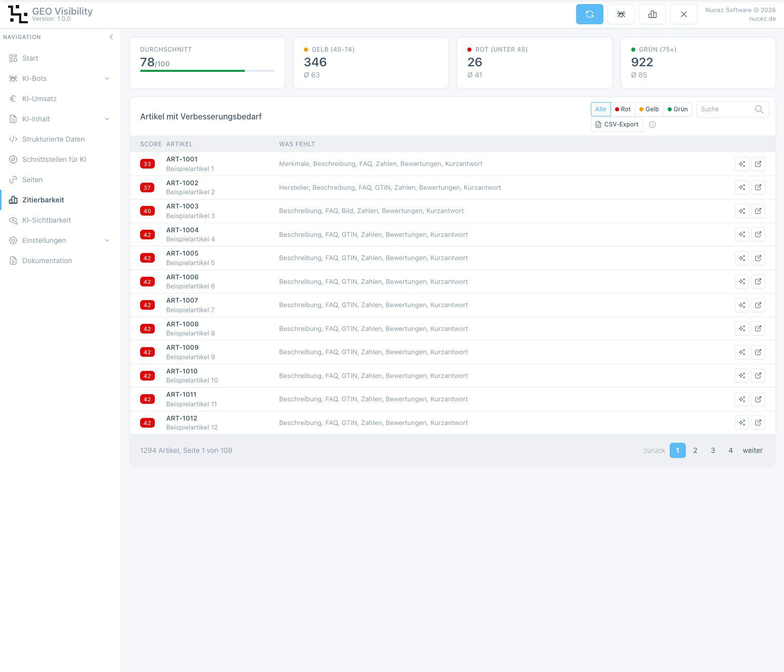Open ART-1003 via external link icon
The height and width of the screenshot is (672, 784).
(758, 211)
